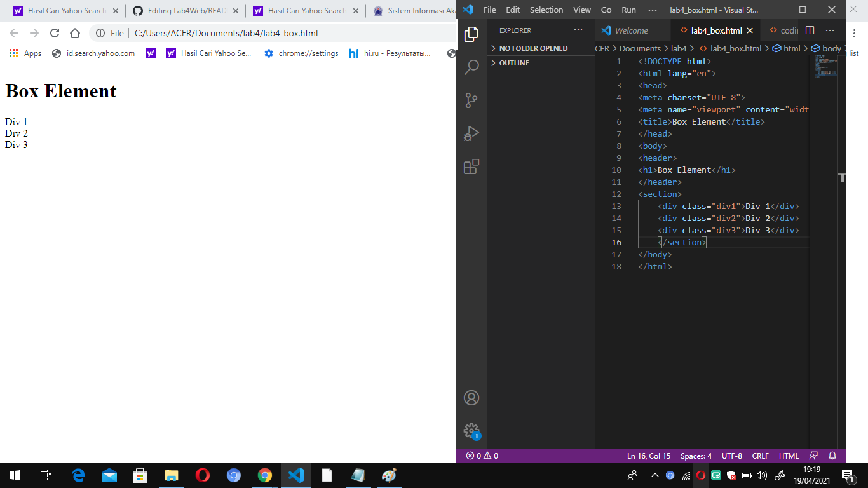Image resolution: width=868 pixels, height=488 pixels.
Task: Click the Accounts icon in activity bar
Action: point(471,397)
